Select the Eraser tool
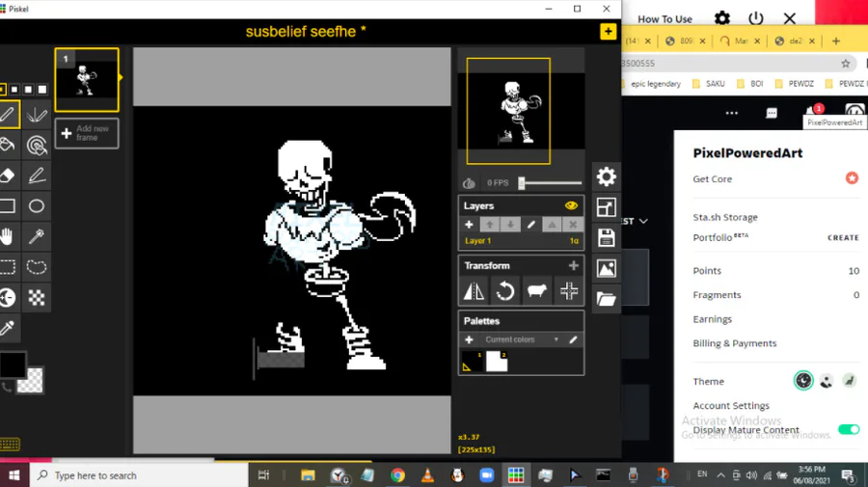The image size is (868, 487). [8, 176]
